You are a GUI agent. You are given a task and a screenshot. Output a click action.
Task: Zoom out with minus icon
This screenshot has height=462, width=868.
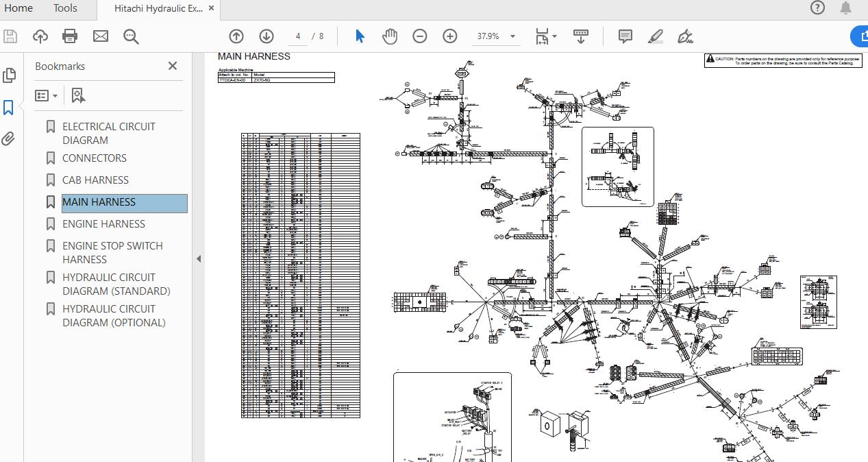click(420, 36)
